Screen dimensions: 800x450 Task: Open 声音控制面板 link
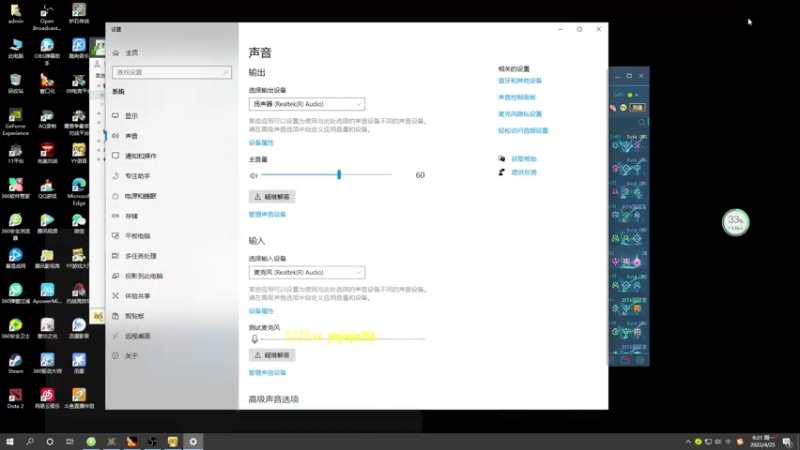(517, 97)
